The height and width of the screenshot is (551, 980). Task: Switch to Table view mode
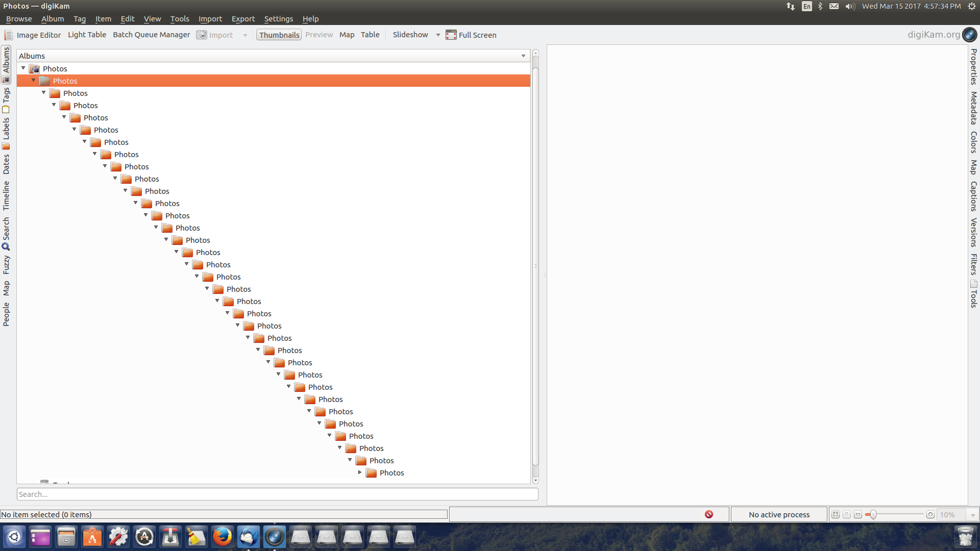tap(370, 35)
